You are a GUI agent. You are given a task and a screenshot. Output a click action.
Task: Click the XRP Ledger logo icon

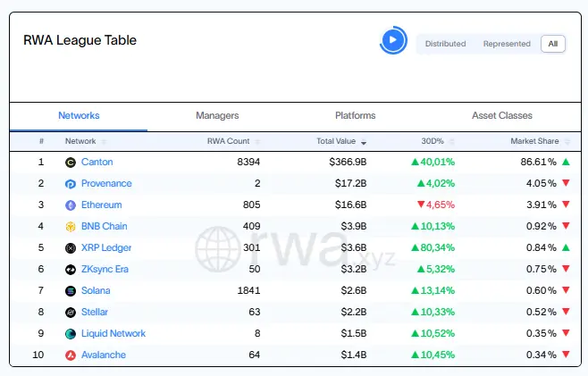pos(71,247)
